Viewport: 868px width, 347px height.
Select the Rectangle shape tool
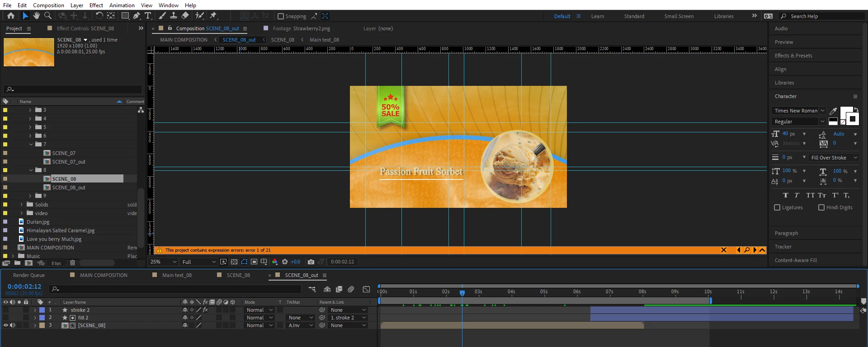tap(125, 16)
